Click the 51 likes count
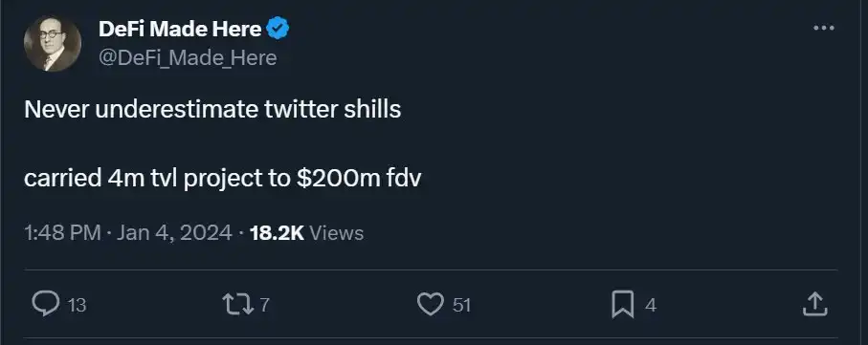This screenshot has width=868, height=345. [461, 305]
